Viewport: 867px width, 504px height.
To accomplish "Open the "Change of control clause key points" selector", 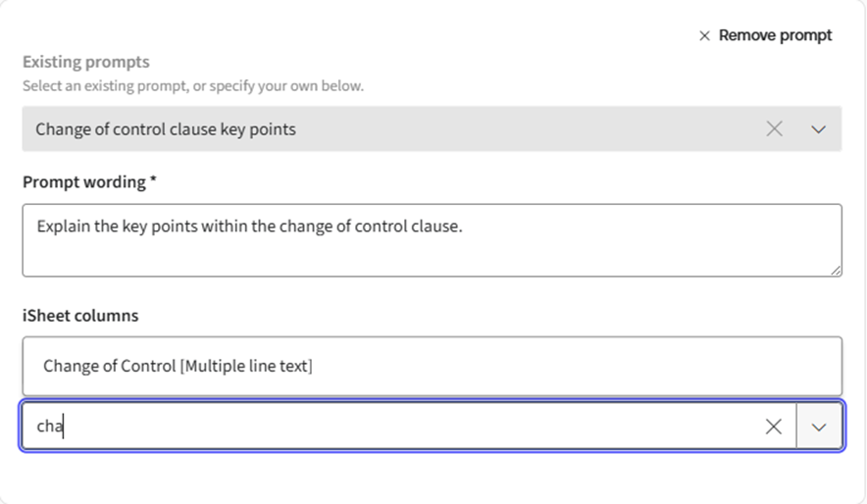I will (392, 128).
